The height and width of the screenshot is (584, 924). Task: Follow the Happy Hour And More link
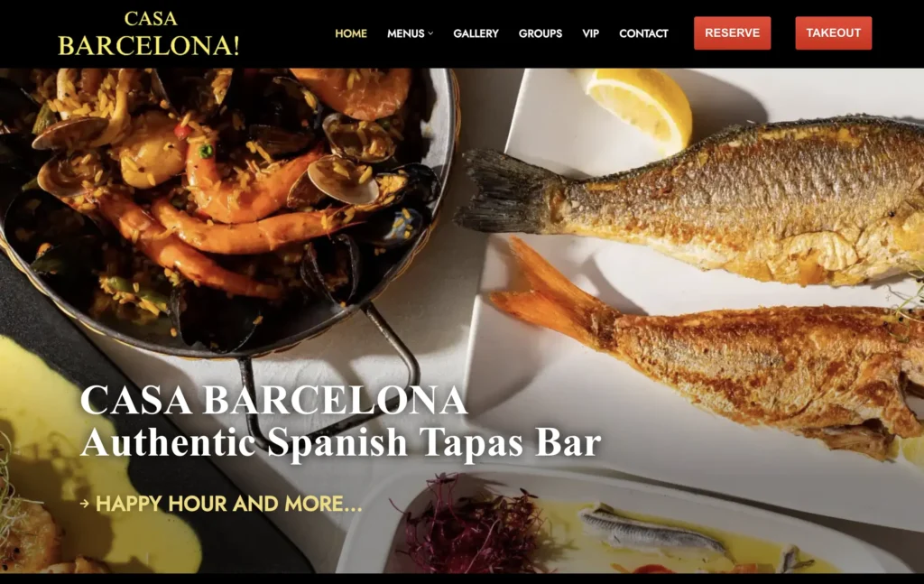coord(228,504)
